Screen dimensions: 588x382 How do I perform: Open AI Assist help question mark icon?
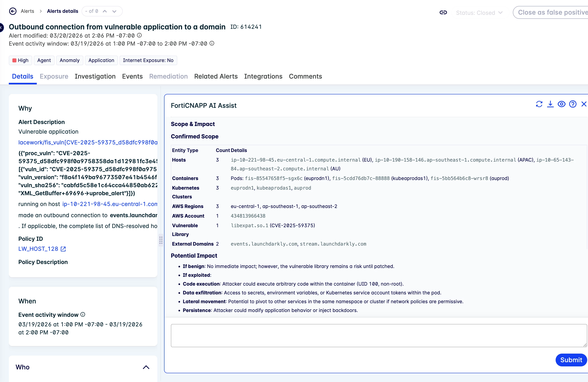point(573,104)
